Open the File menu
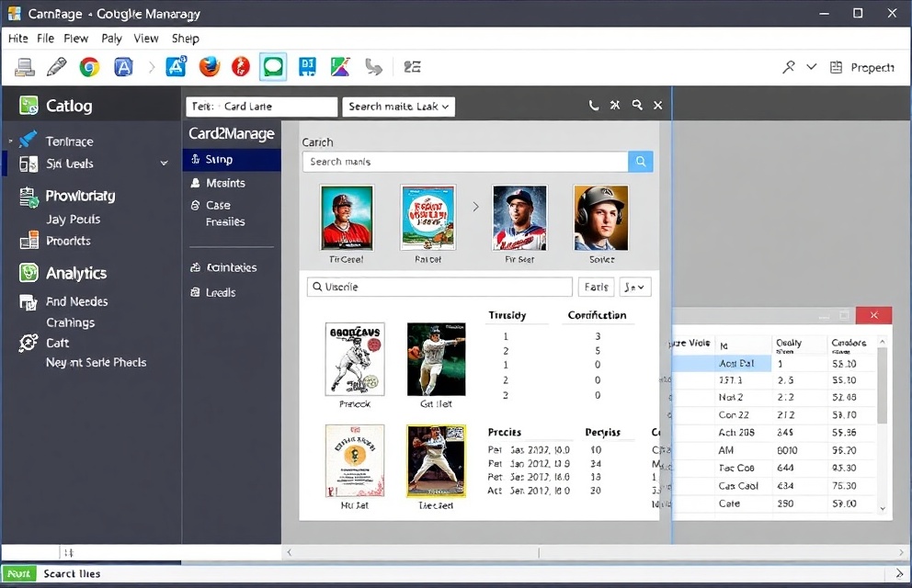912x588 pixels. 46,39
